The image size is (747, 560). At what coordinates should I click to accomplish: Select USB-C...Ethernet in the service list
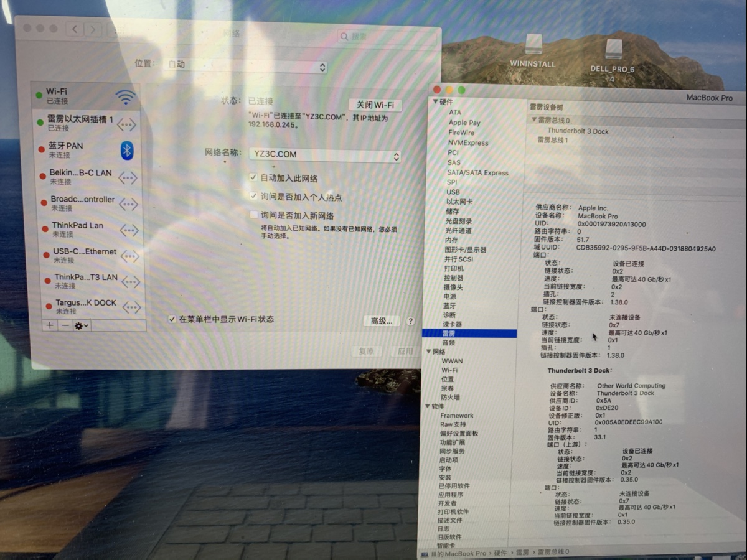pyautogui.click(x=88, y=255)
